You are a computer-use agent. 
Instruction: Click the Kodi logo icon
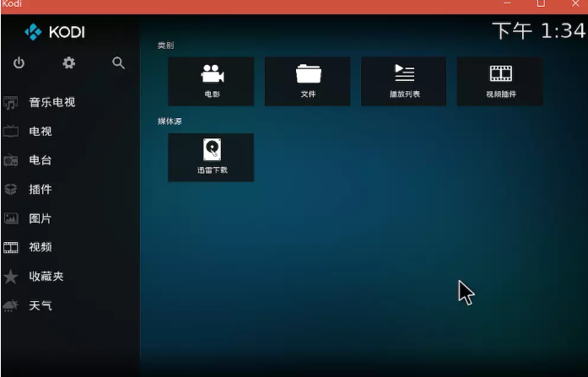34,32
